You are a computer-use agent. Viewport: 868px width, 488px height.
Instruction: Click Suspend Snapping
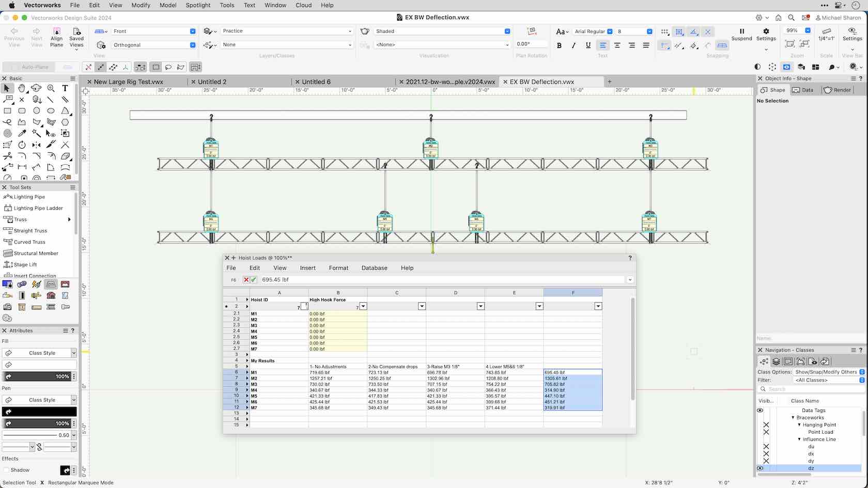(742, 34)
